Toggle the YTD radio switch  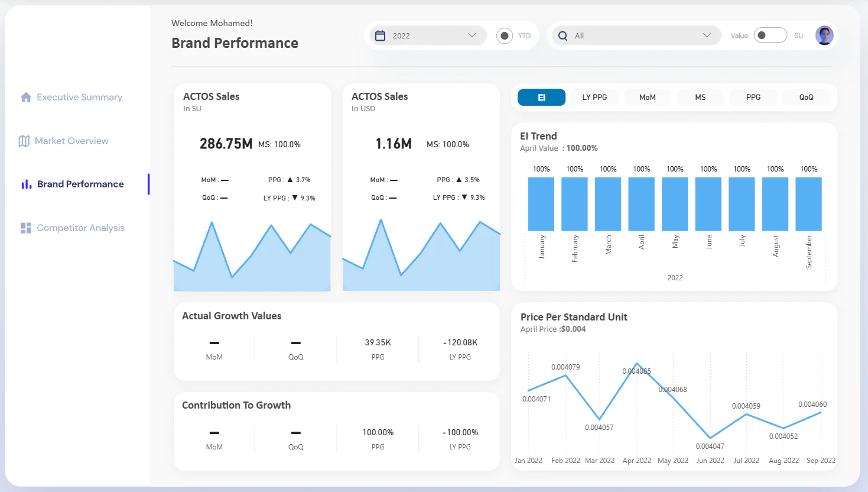click(x=505, y=35)
